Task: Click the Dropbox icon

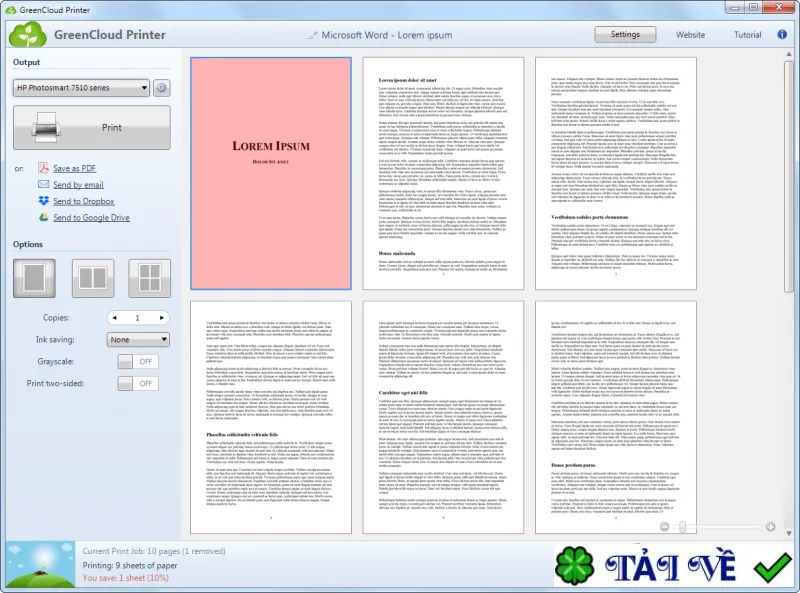Action: click(x=43, y=201)
